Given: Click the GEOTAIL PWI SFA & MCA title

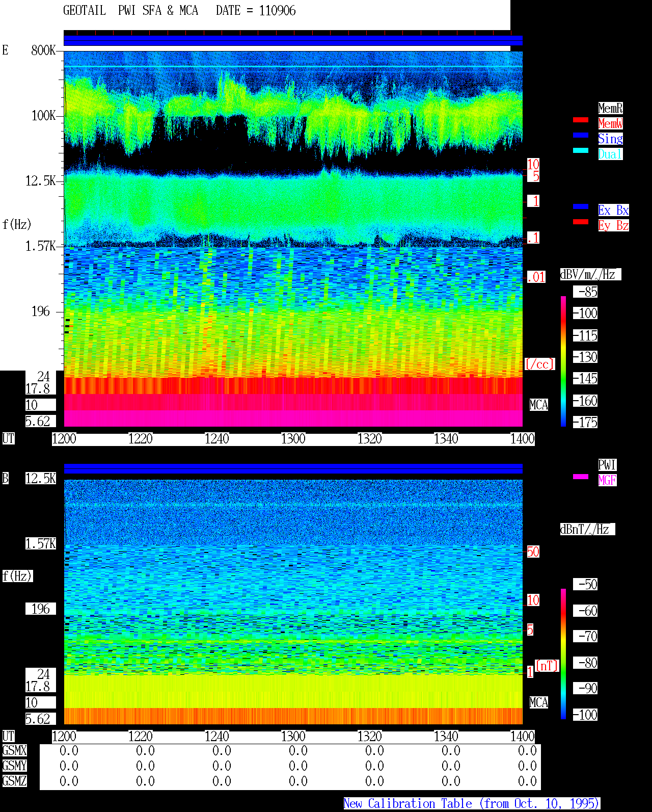Looking at the screenshot, I should coord(130,11).
